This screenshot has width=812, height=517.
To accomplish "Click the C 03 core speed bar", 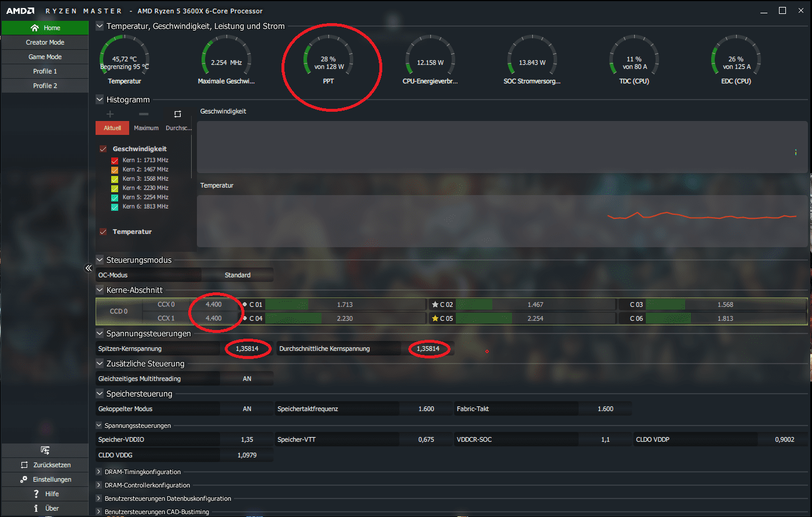I will point(725,305).
